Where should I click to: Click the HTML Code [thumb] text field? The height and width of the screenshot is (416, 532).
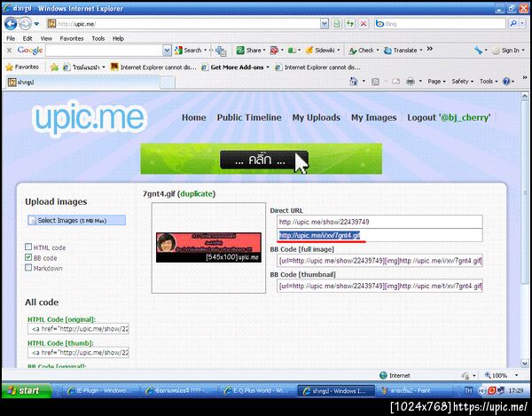(78, 352)
